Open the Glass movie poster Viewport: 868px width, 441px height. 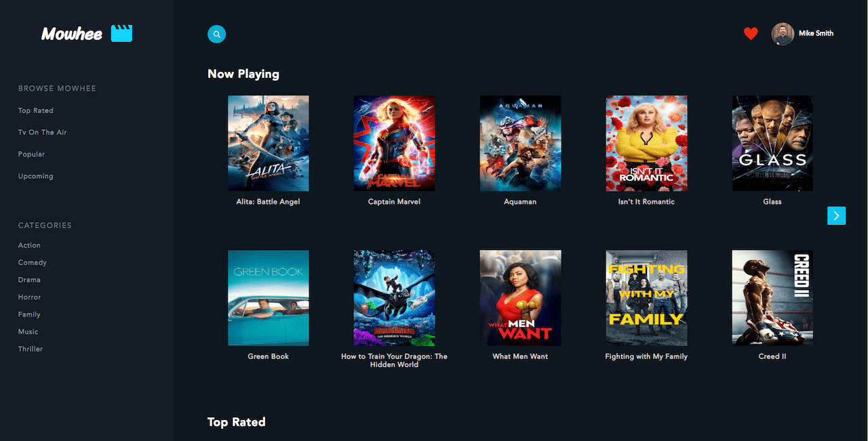pos(772,143)
